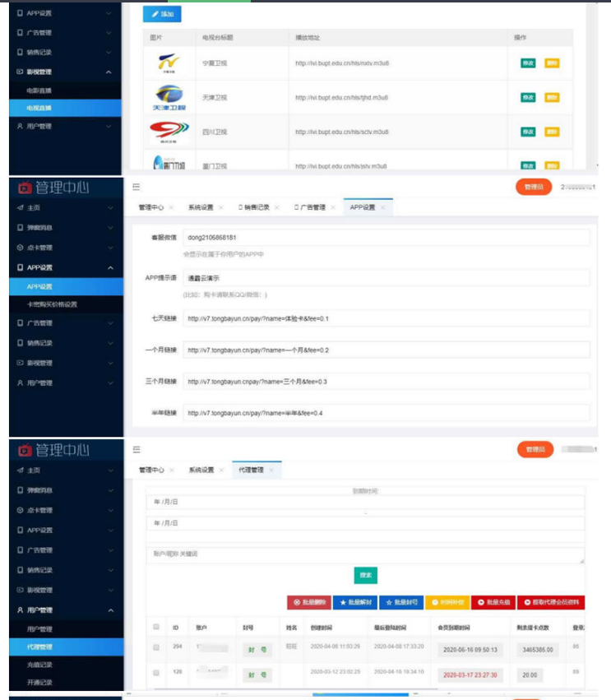Click the 提取代理会员资料 button
Image resolution: width=611 pixels, height=700 pixels.
point(551,602)
